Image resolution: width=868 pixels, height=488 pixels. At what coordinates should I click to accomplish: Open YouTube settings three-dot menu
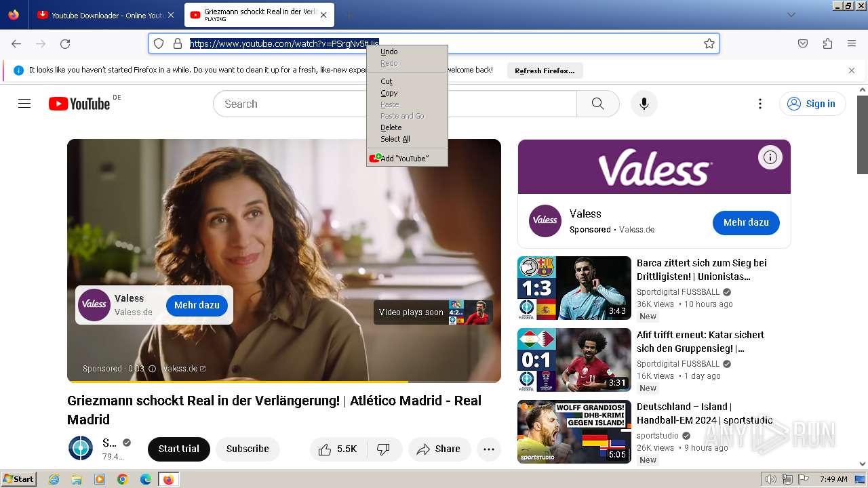coord(760,104)
